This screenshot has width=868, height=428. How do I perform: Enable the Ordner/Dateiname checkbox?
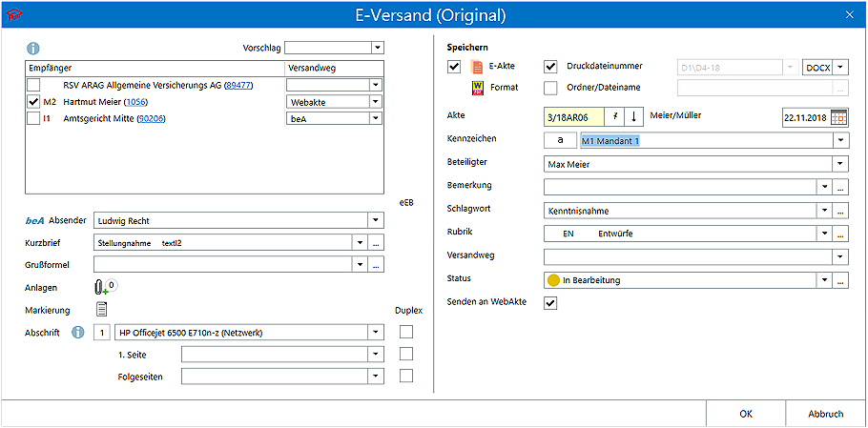point(550,89)
